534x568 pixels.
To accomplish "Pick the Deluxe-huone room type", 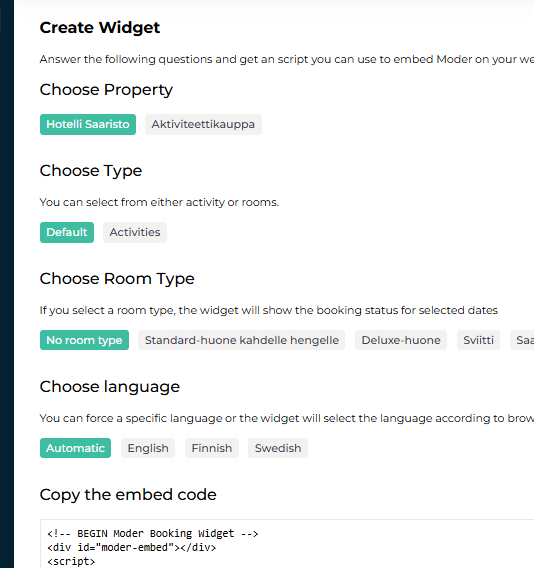I will [x=401, y=340].
